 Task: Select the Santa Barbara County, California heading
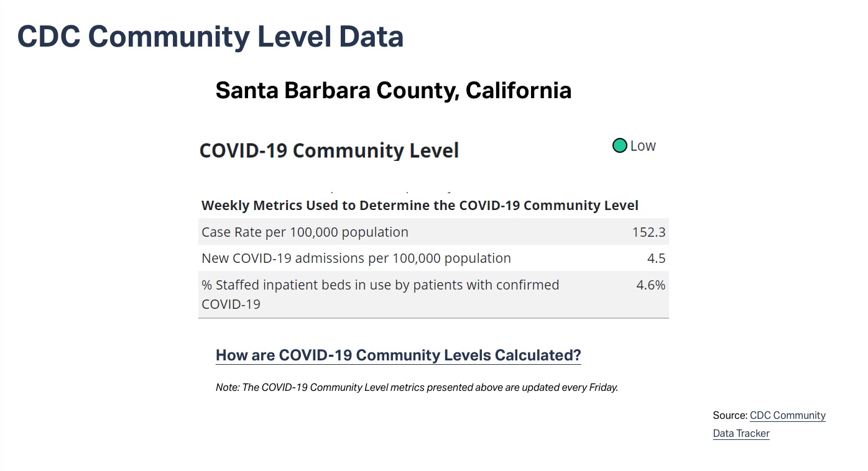coord(393,90)
